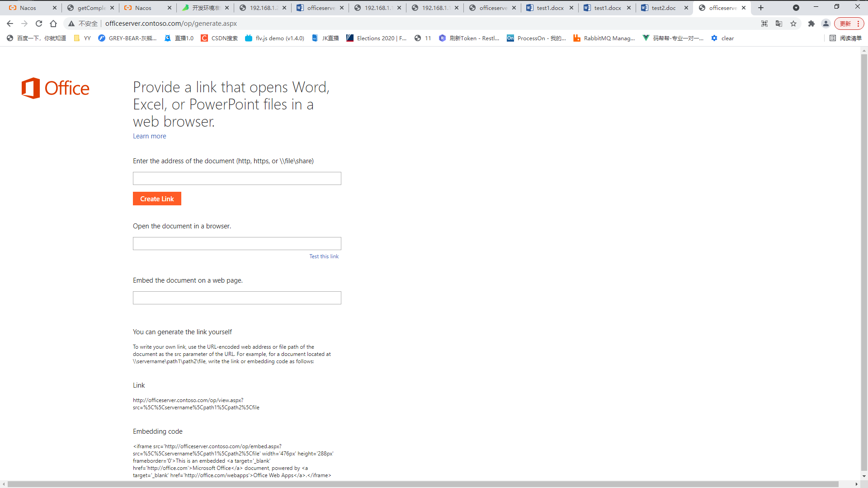The width and height of the screenshot is (868, 488).
Task: Open the extensions puzzle icon
Action: coord(811,24)
